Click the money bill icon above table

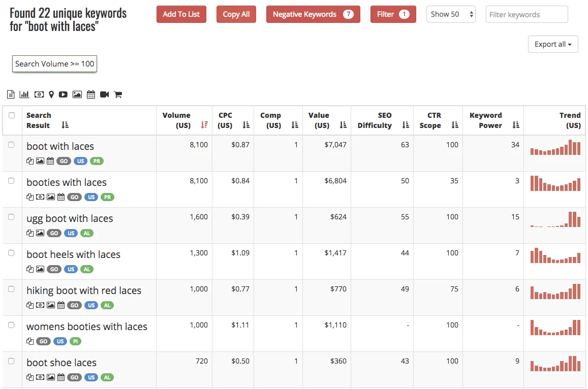[x=39, y=94]
